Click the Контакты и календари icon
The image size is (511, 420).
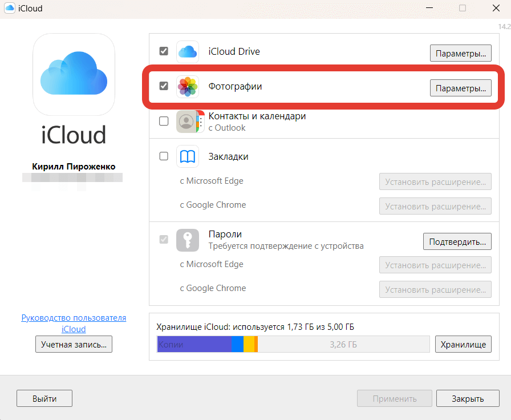pos(188,122)
